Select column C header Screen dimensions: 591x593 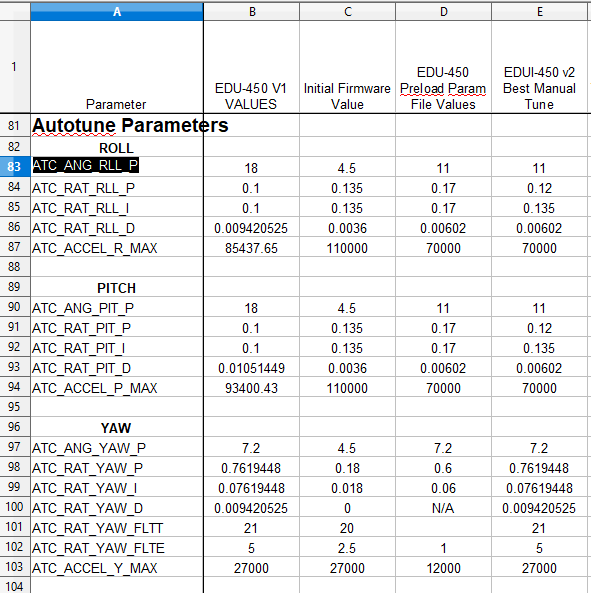point(347,12)
